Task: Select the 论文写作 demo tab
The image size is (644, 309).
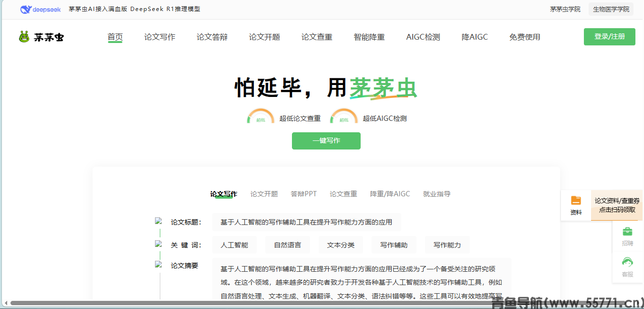Action: pyautogui.click(x=224, y=194)
